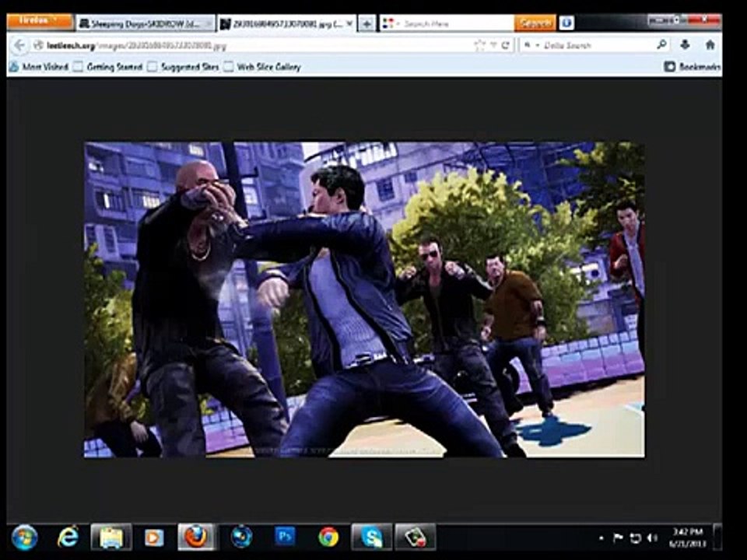Open the Suggested Sites bookmark
Viewport: 747px width, 560px height.
(183, 67)
